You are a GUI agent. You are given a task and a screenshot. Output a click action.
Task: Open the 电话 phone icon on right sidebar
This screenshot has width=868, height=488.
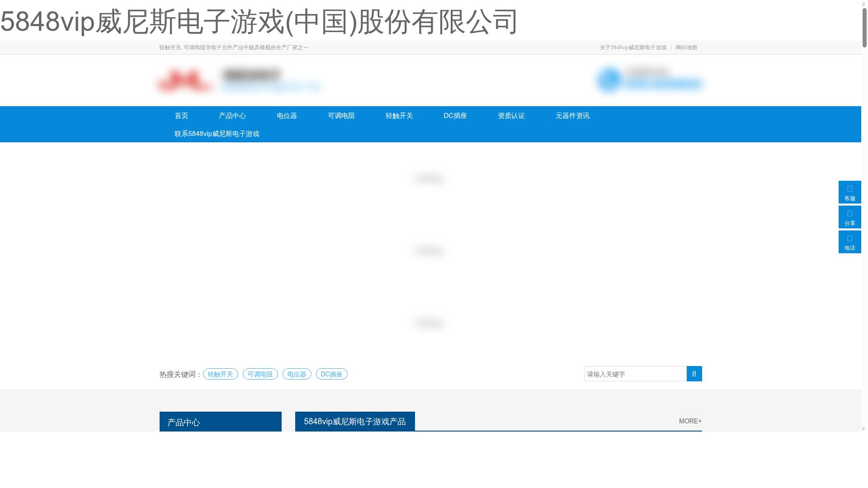[x=850, y=242]
